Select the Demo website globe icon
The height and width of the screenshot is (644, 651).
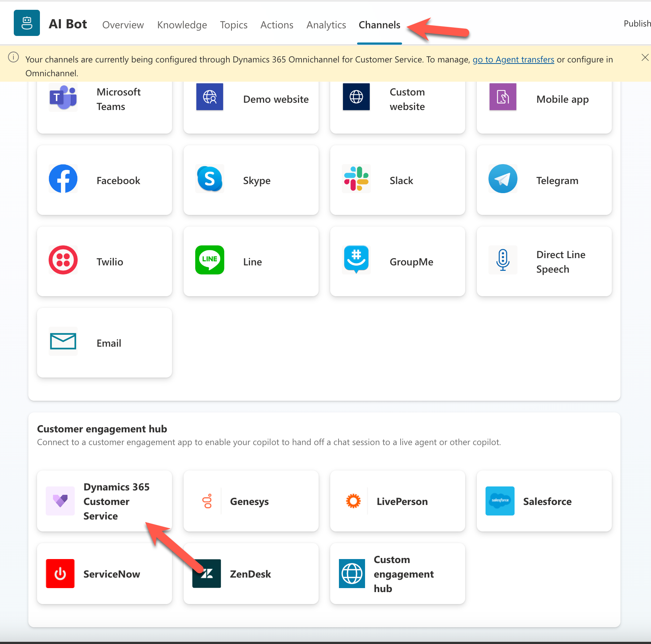[210, 97]
